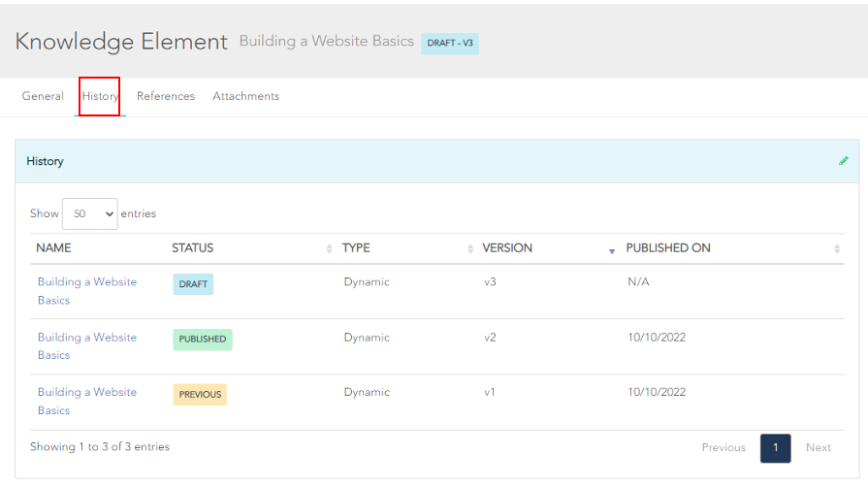Click the v3 version cell
Screen dimensions: 868x487
coord(490,282)
